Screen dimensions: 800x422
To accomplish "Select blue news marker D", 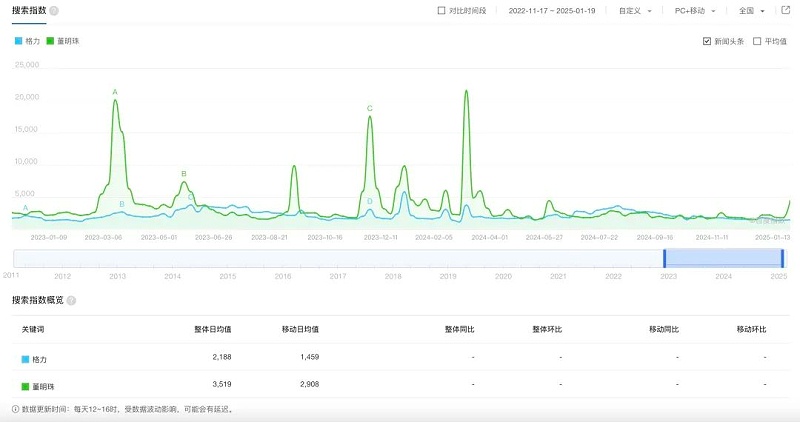I will tap(370, 202).
